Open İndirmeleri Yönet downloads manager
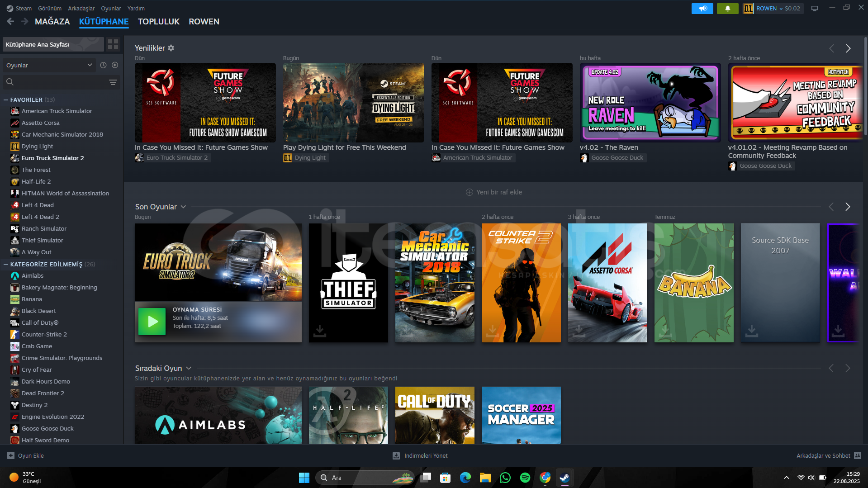The width and height of the screenshot is (868, 488). point(420,455)
